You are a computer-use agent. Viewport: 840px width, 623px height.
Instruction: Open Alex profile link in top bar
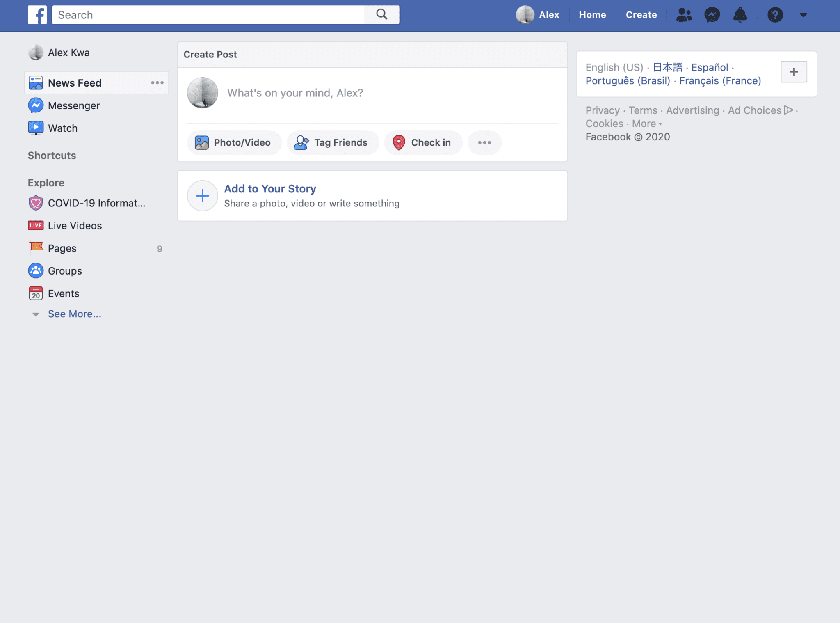coord(549,15)
